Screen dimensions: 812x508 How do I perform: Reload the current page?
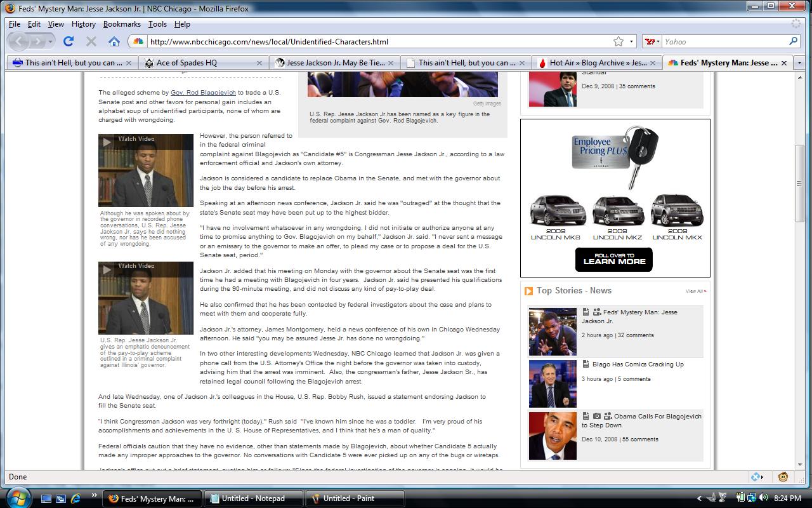click(x=69, y=41)
